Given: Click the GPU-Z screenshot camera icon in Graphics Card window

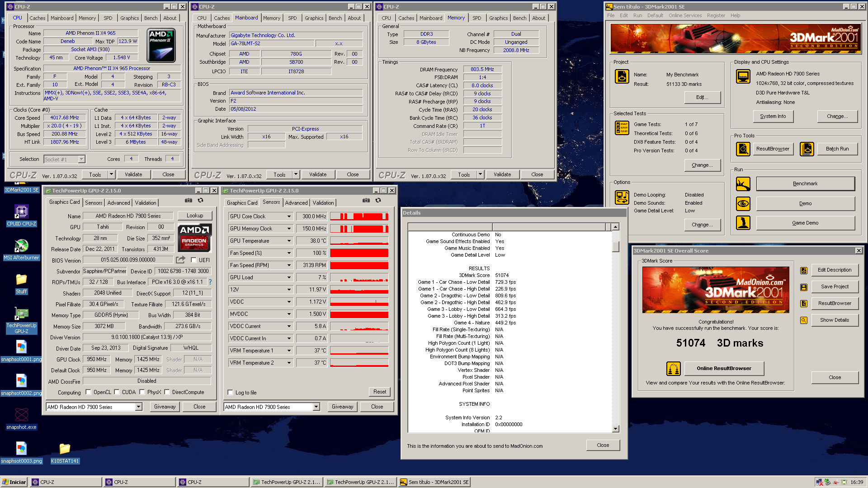Looking at the screenshot, I should 189,200.
